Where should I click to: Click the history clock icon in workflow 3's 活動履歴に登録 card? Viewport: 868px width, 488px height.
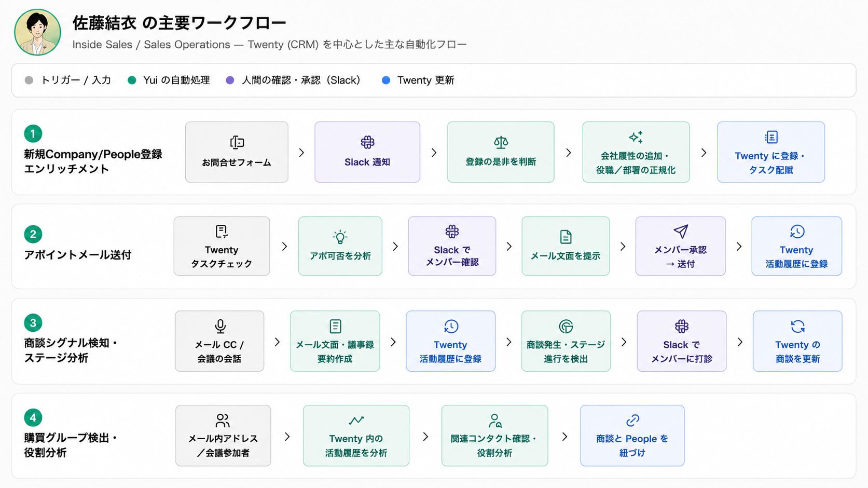tap(451, 326)
